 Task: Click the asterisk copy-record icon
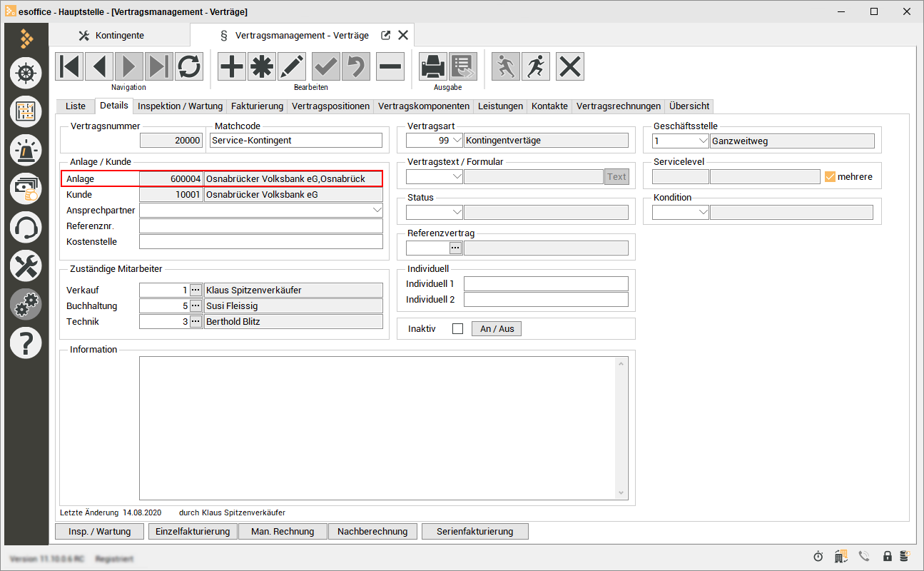[x=262, y=66]
